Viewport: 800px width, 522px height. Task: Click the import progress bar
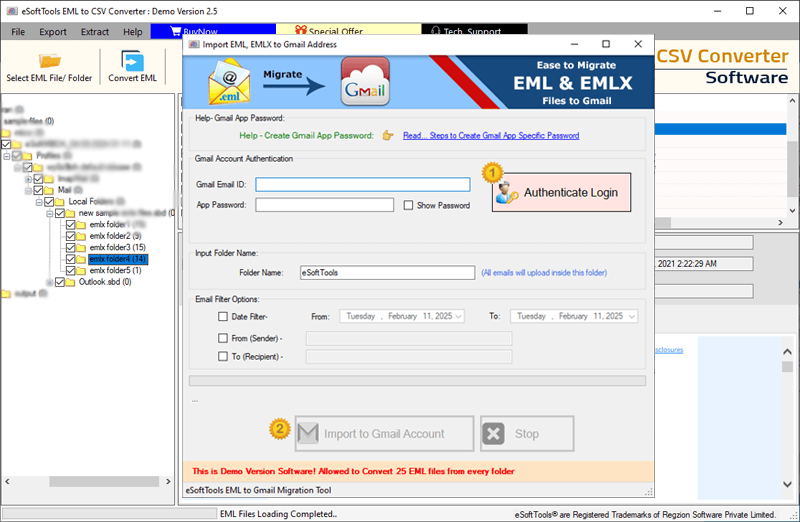coord(417,381)
